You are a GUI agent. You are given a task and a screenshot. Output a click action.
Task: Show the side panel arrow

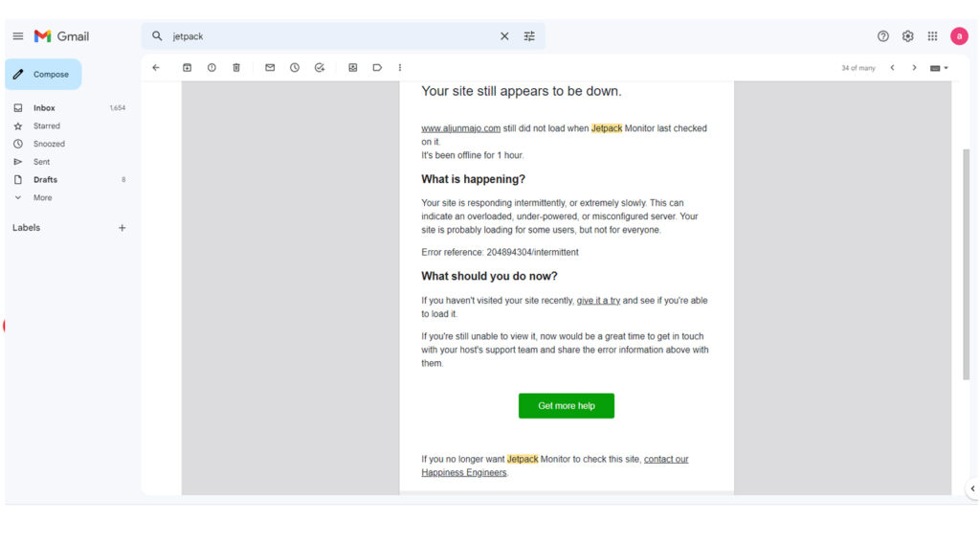click(972, 488)
